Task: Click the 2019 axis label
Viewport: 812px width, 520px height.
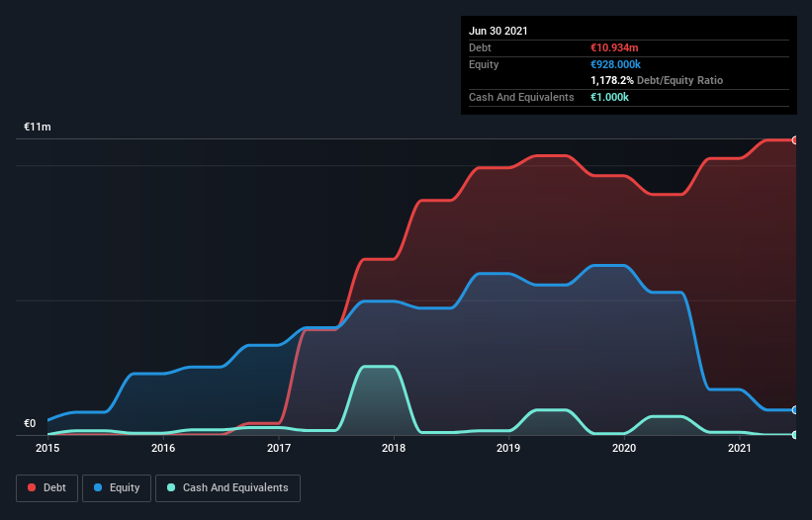Action: pyautogui.click(x=508, y=448)
